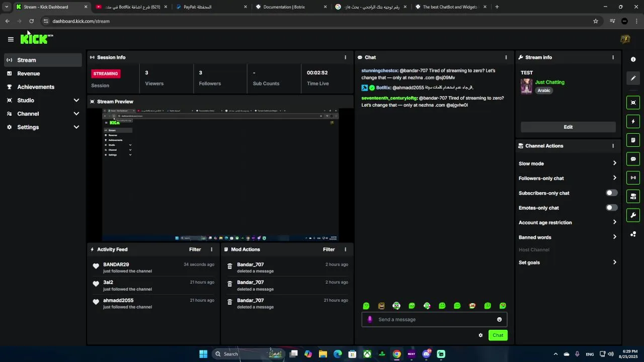
Task: Click the three-circles icon at sidebar bottom
Action: pyautogui.click(x=633, y=234)
